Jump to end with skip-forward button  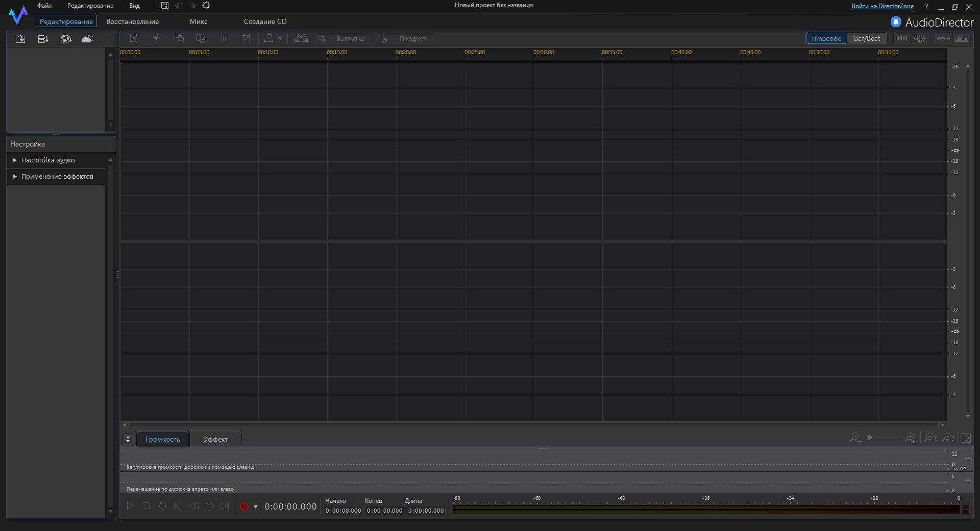(225, 506)
